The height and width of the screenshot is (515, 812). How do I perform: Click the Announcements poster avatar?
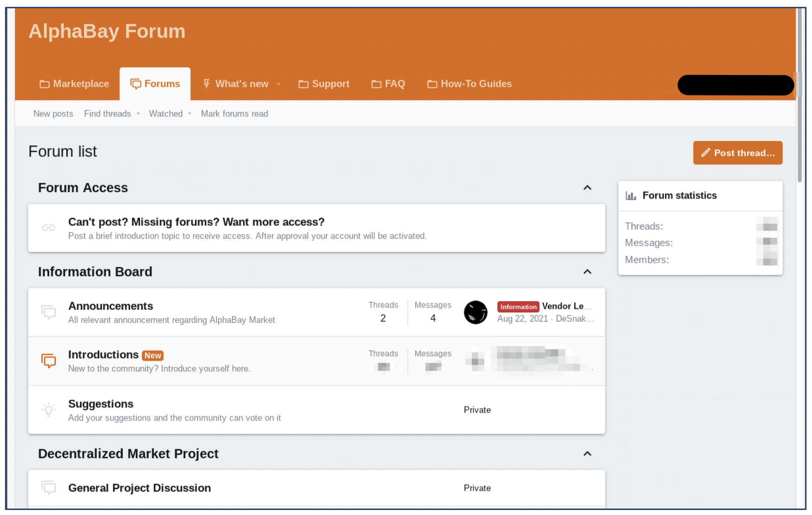[476, 312]
